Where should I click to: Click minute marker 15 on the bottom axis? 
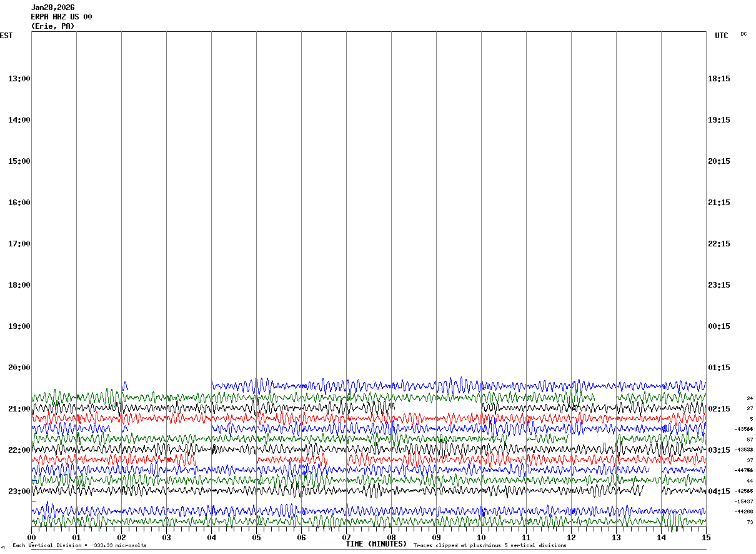click(x=706, y=538)
